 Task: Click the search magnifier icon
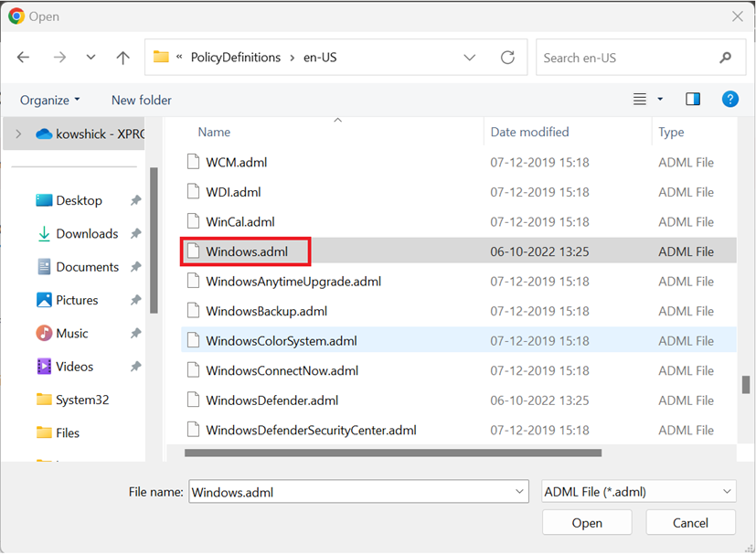click(726, 57)
